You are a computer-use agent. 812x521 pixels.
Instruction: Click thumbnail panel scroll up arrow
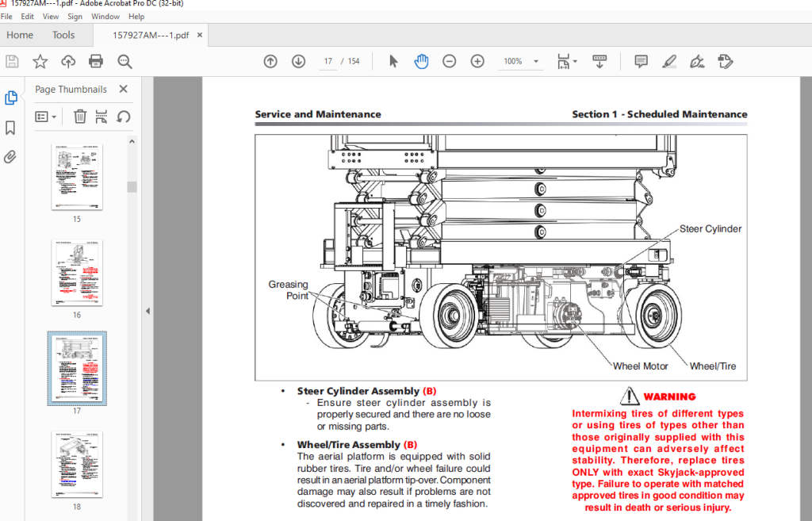tap(132, 141)
